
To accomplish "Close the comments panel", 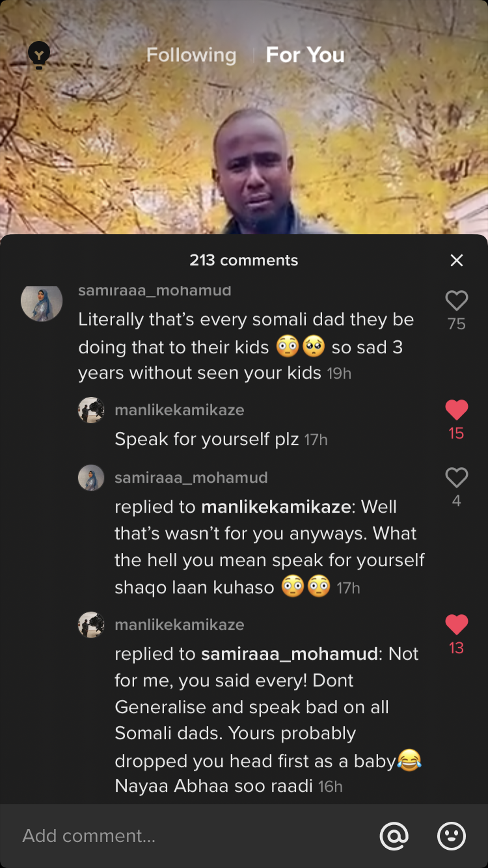I will pyautogui.click(x=457, y=260).
